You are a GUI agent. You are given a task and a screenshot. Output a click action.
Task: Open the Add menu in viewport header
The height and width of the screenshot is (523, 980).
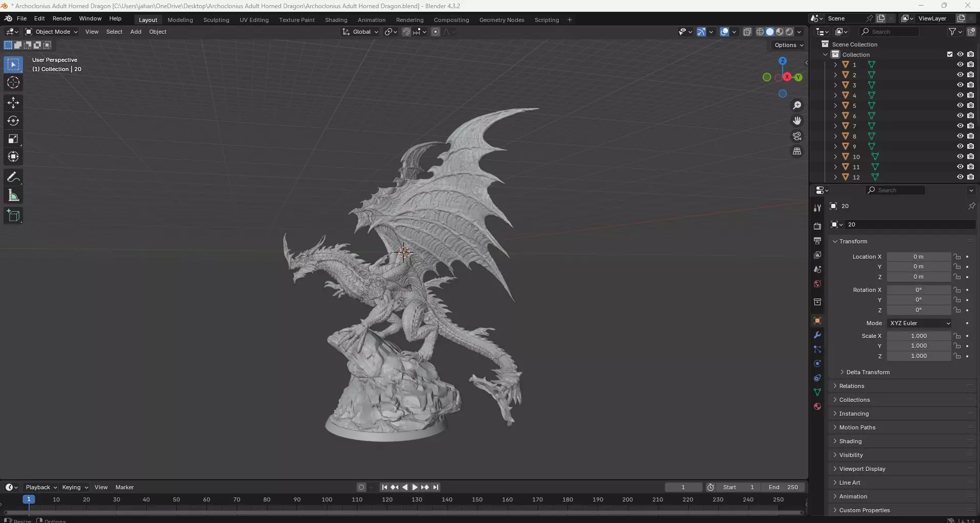pos(135,32)
